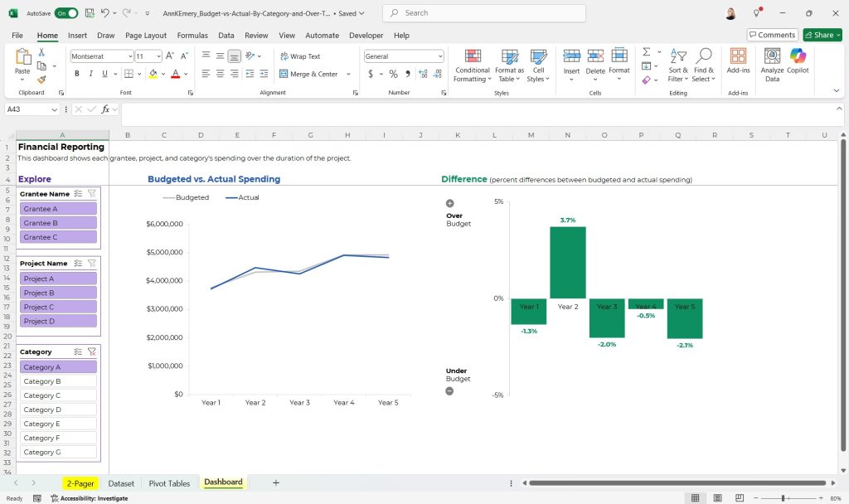Click the Share button
Viewport: 849px width, 504px height.
[x=822, y=35]
